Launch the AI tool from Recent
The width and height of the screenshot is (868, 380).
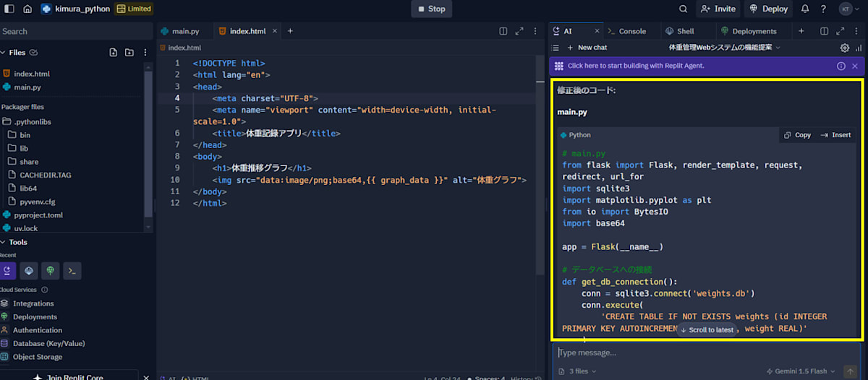[7, 271]
